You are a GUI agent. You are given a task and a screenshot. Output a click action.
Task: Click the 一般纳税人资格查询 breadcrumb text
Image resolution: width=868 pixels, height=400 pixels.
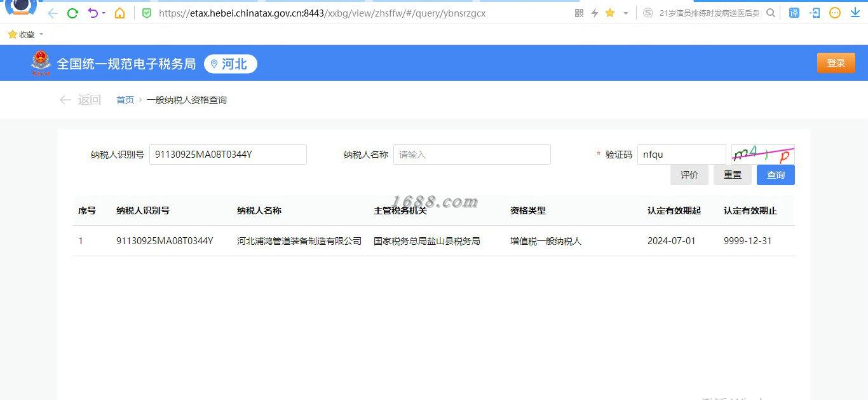(x=187, y=100)
